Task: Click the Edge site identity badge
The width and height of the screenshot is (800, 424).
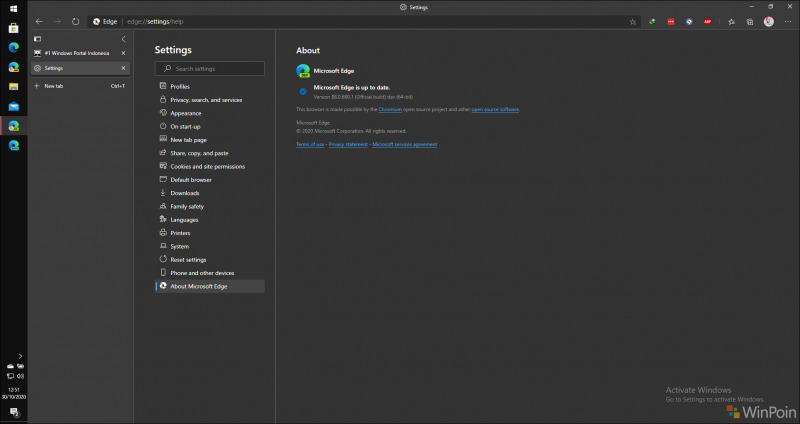Action: pos(105,21)
